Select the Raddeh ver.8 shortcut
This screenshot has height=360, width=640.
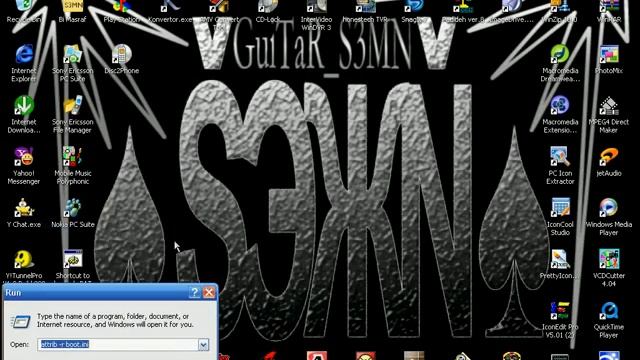coord(462,10)
